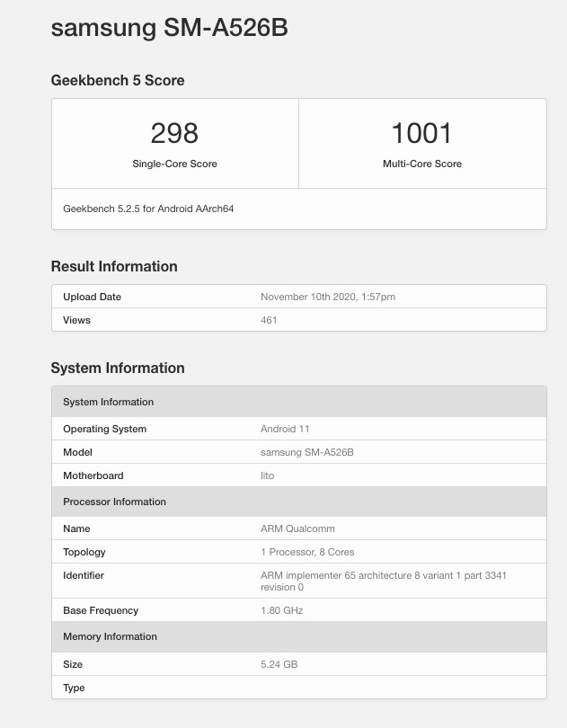Click the Views label
This screenshot has height=728, width=567.
point(76,320)
